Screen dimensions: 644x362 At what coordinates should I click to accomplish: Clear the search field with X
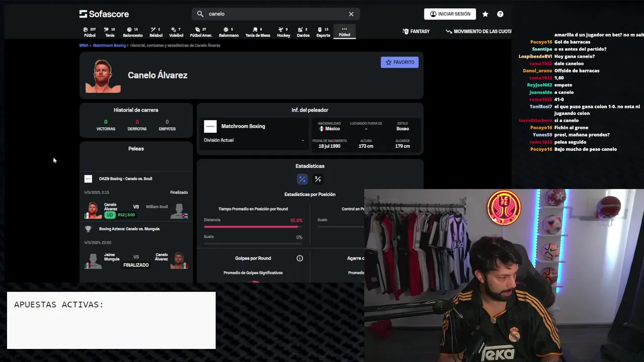pyautogui.click(x=351, y=14)
